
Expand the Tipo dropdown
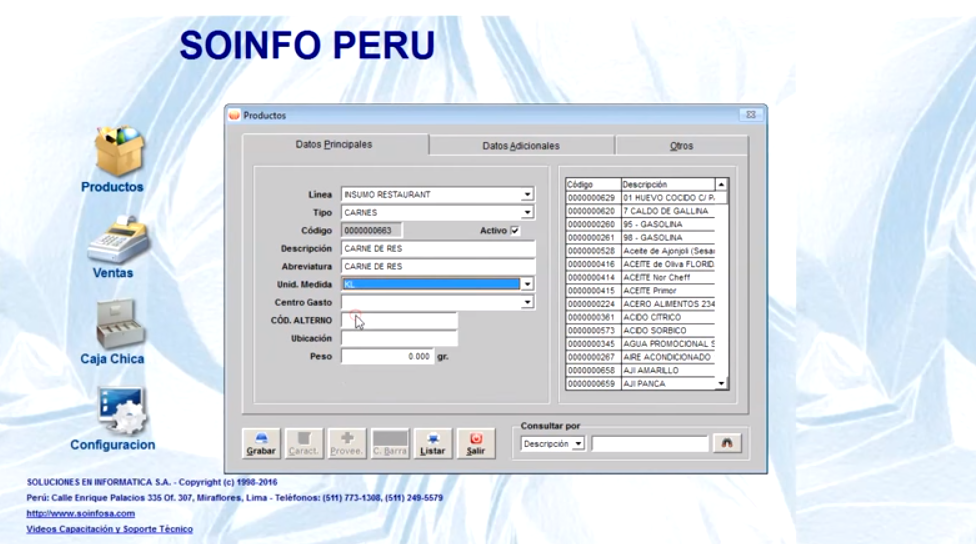pos(527,213)
